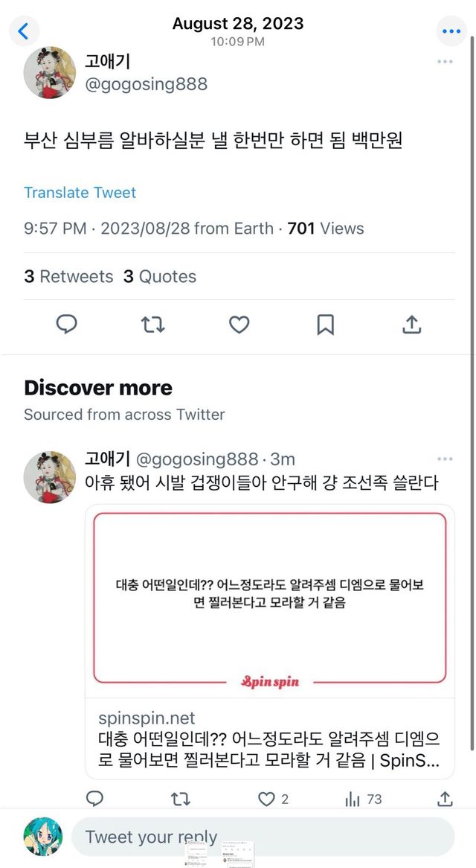Expand the main tweet's three-dot menu

point(445,62)
